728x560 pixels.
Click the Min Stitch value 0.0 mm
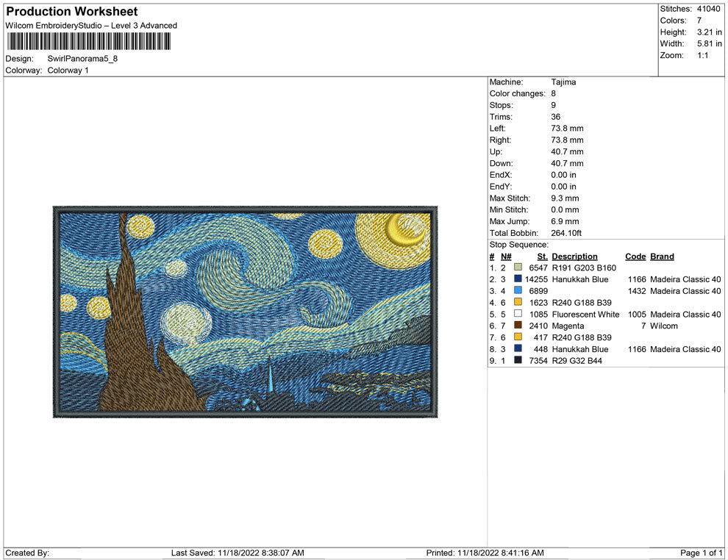click(565, 209)
